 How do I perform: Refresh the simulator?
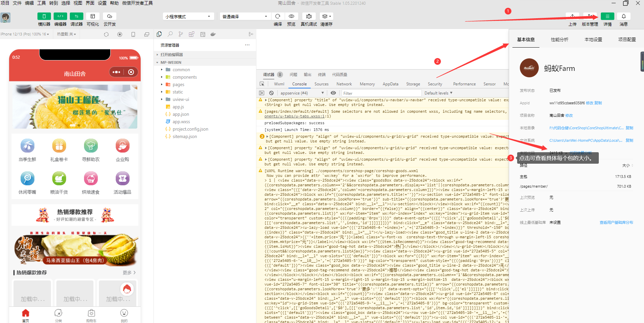point(106,34)
